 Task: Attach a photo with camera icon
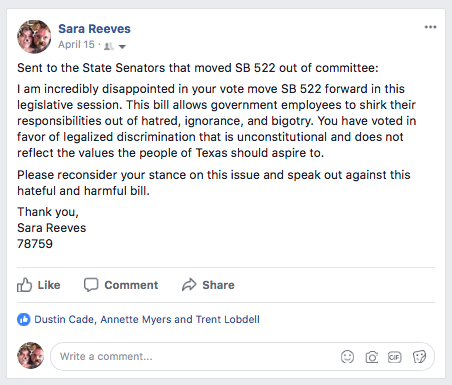(371, 357)
